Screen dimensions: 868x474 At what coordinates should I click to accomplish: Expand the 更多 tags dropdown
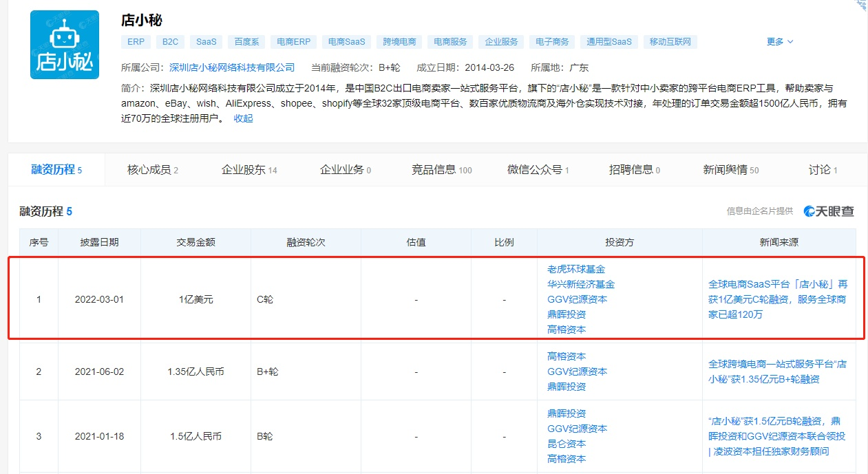780,42
